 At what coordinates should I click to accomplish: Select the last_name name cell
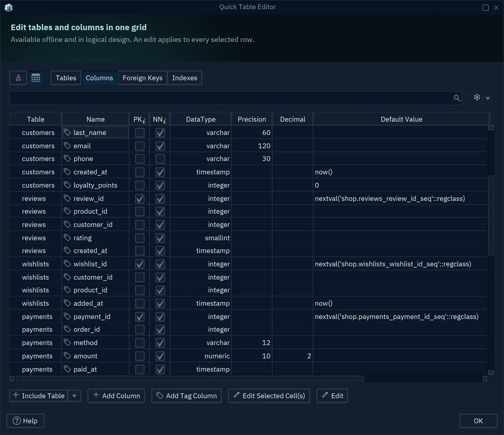tap(96, 132)
